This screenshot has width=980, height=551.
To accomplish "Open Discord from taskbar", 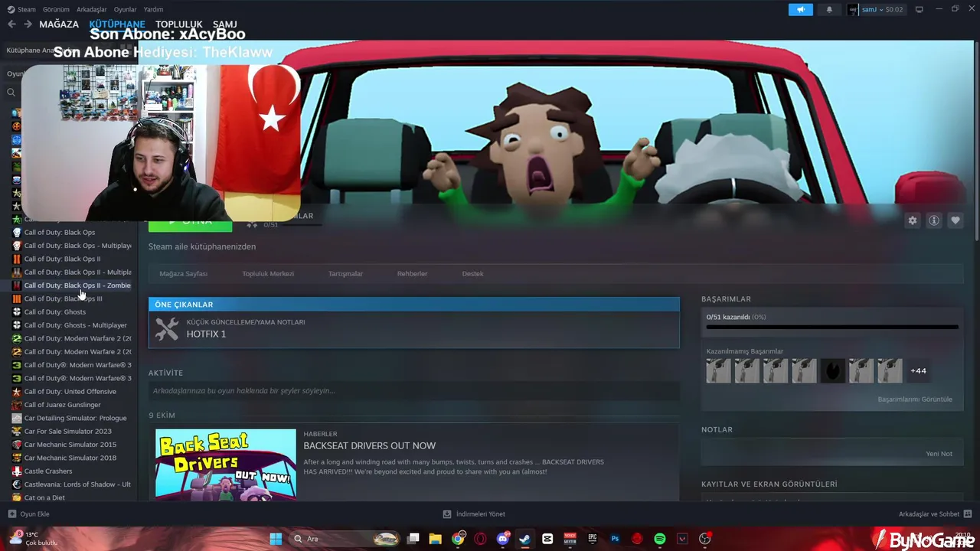I will (x=503, y=539).
